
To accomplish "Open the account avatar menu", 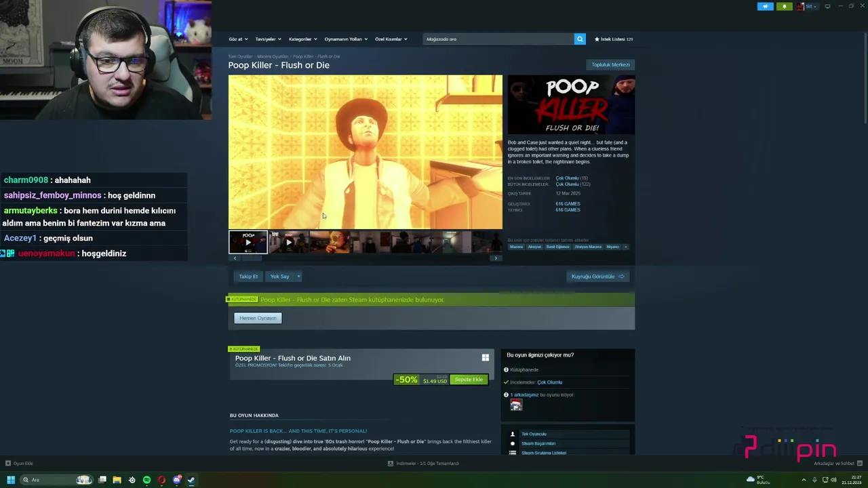I will point(807,6).
